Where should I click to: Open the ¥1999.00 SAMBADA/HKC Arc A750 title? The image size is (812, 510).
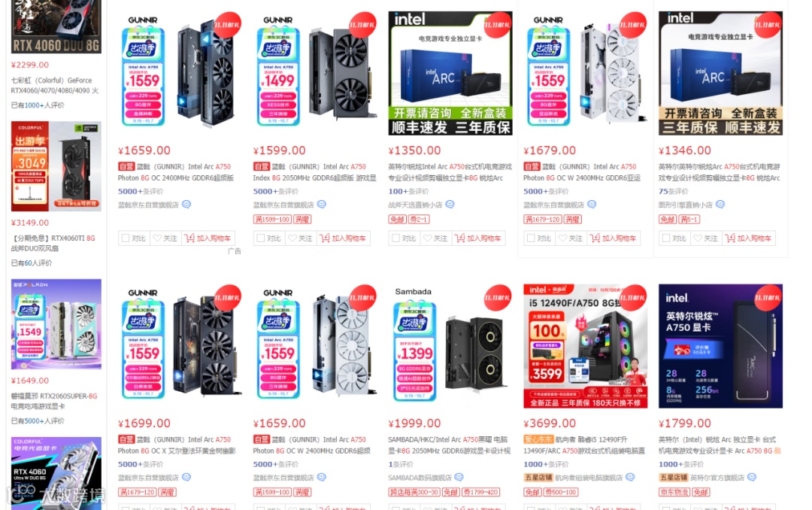pyautogui.click(x=449, y=445)
